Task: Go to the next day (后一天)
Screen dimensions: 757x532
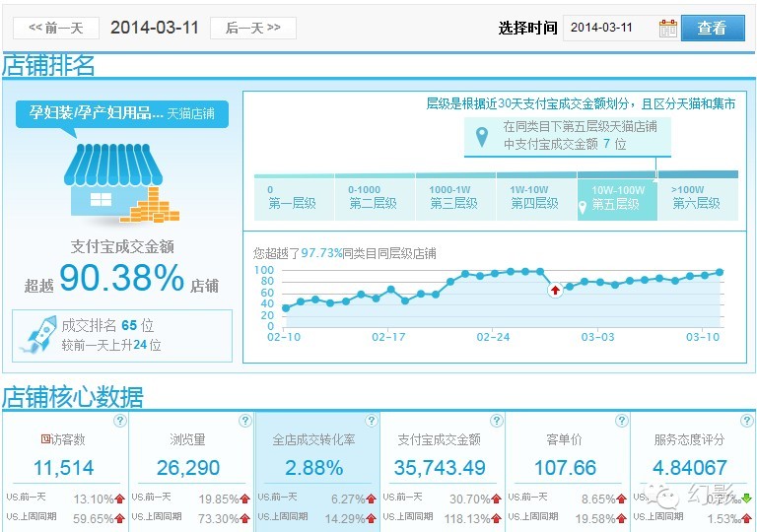Action: (x=253, y=28)
